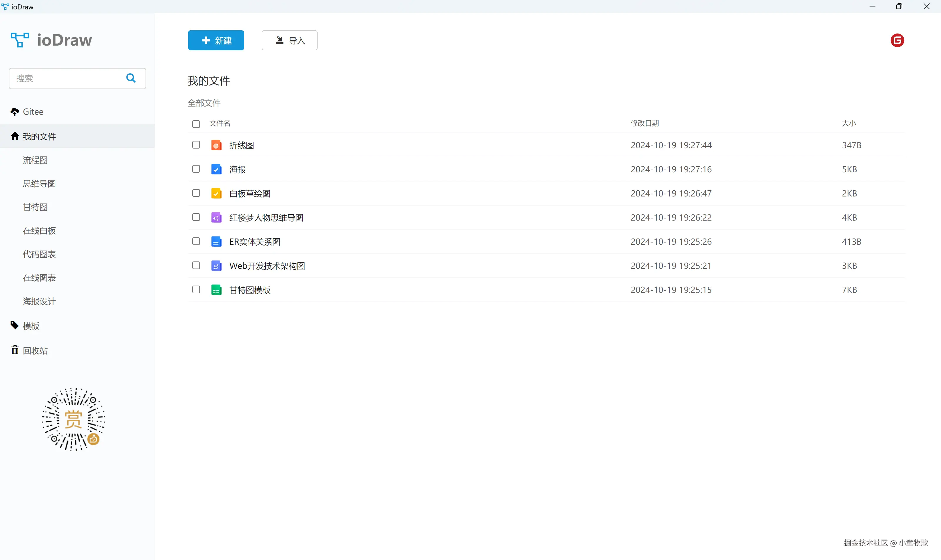Click the 新建 new file button
941x560 pixels.
pyautogui.click(x=216, y=40)
